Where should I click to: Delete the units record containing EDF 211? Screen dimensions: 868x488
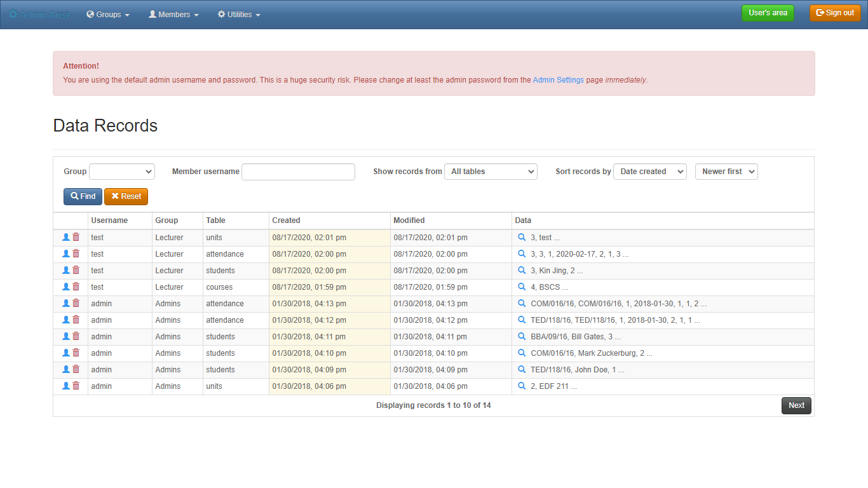coord(76,386)
